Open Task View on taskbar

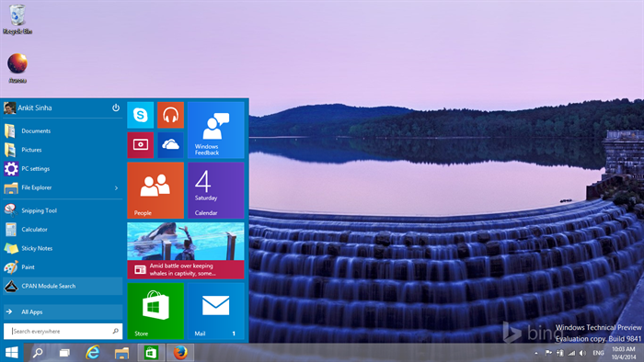click(x=64, y=353)
